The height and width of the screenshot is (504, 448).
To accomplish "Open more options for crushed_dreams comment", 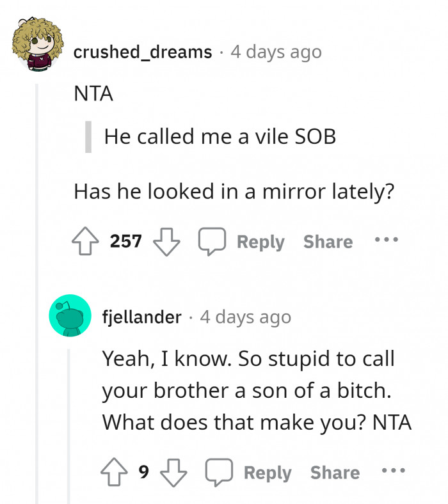I will tap(387, 241).
